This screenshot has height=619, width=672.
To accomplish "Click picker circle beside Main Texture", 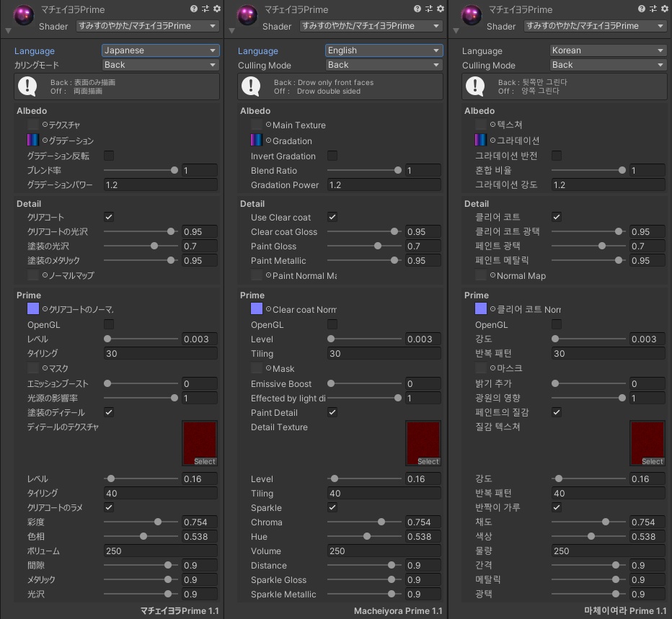I will [268, 125].
